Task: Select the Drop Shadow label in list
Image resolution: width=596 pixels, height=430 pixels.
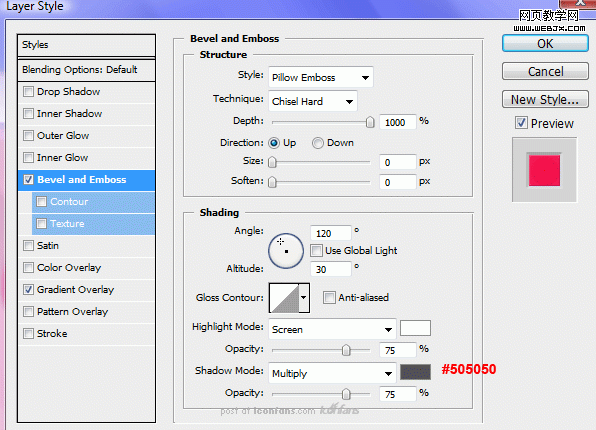Action: [x=68, y=92]
